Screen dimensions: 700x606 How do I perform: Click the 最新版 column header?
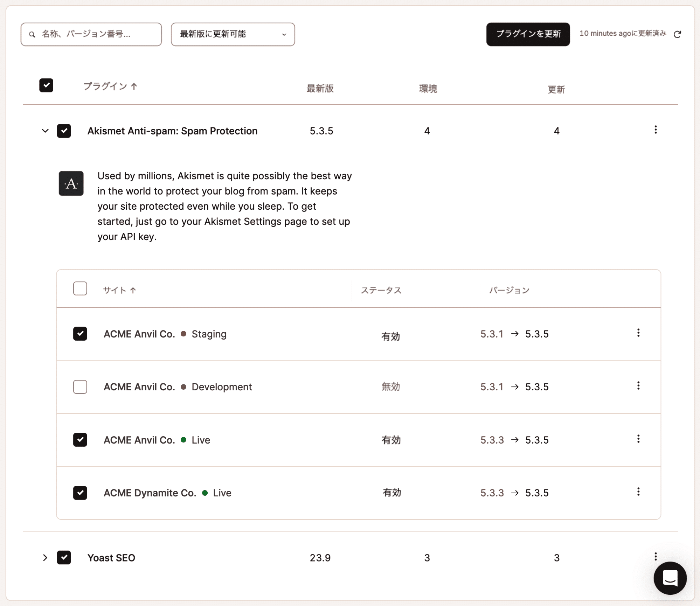pos(320,89)
